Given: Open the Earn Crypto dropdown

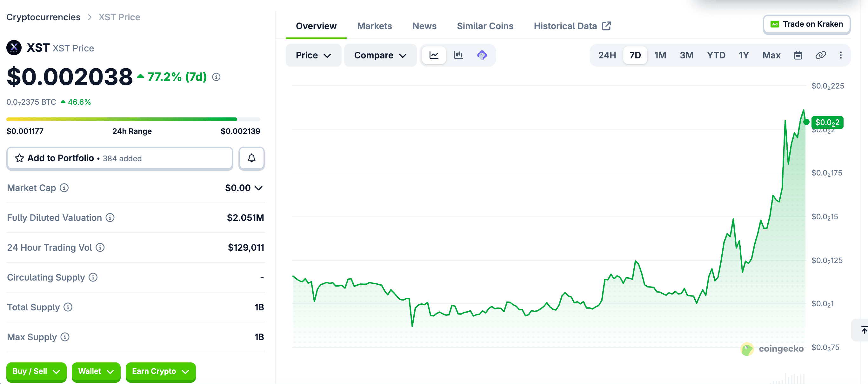Looking at the screenshot, I should pyautogui.click(x=160, y=372).
